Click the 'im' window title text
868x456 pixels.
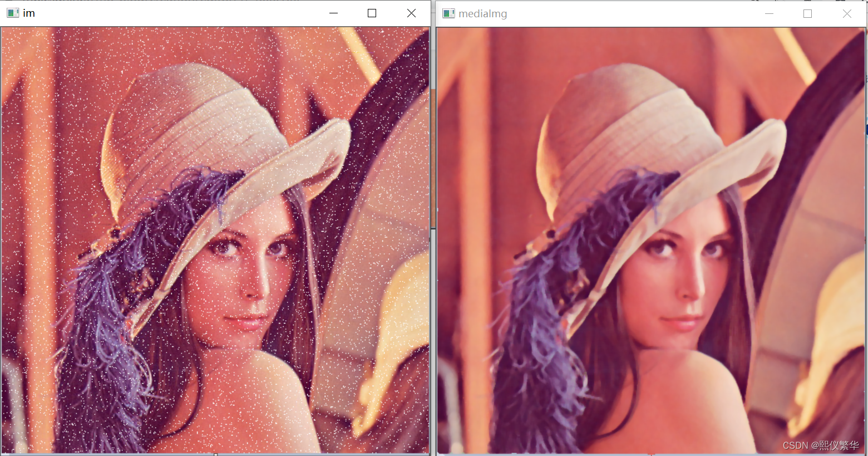click(29, 13)
